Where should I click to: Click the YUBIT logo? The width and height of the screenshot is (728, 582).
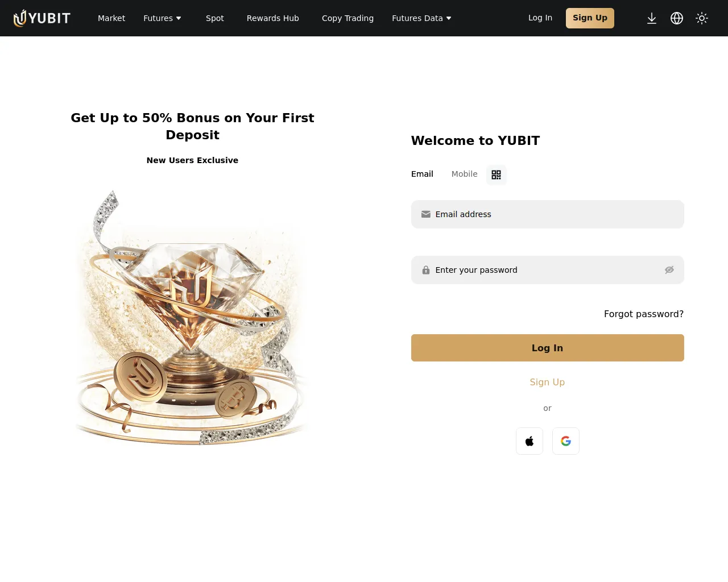(x=42, y=18)
